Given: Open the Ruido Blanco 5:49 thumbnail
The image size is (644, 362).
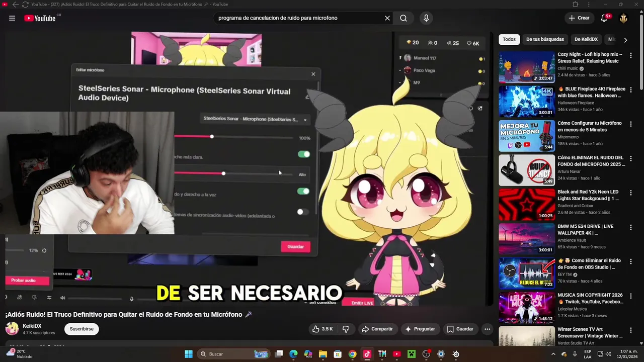Looking at the screenshot, I should [x=527, y=170].
